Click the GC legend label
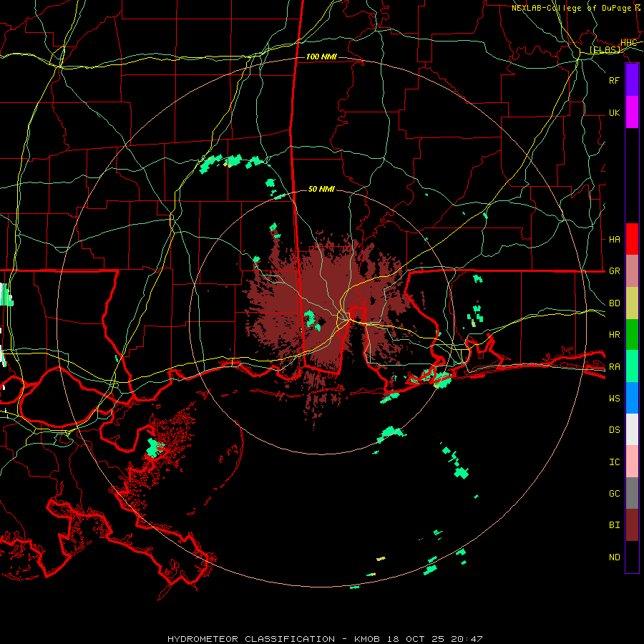 pyautogui.click(x=615, y=493)
